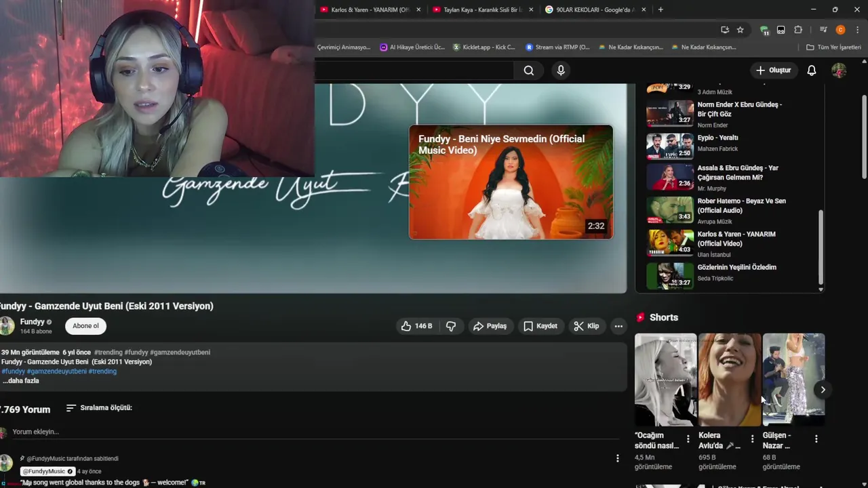868x488 pixels.
Task: Click the YouTube search magnifier button
Action: (x=529, y=70)
